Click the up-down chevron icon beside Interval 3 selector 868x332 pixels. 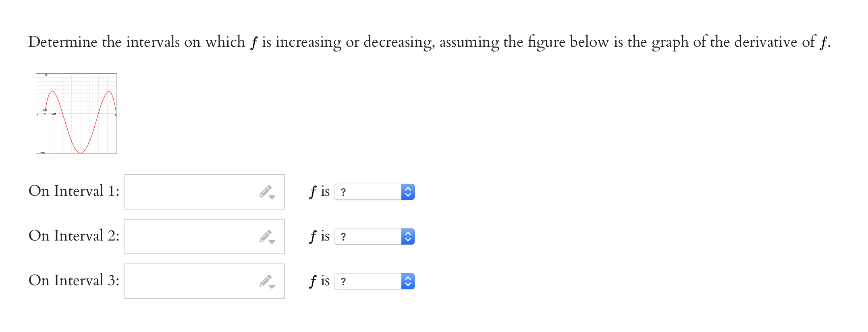coord(408,281)
